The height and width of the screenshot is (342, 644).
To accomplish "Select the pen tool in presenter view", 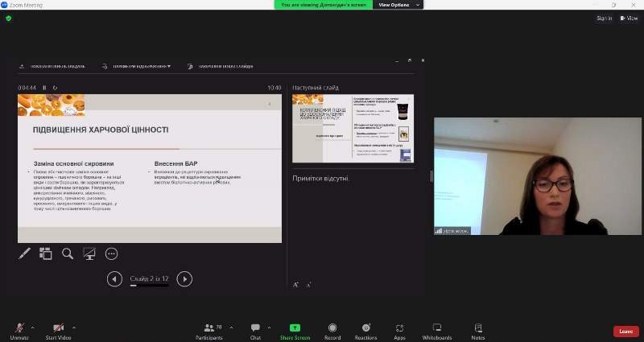I will tap(24, 253).
